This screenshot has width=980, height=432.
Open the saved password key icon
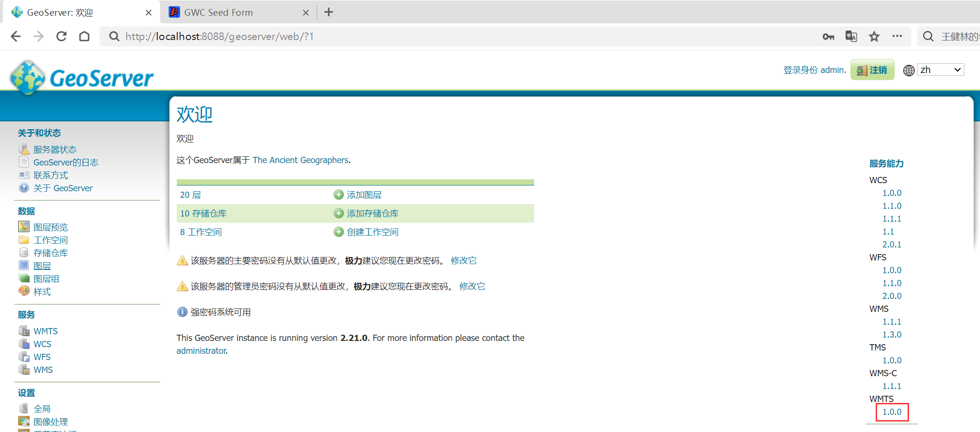click(x=828, y=37)
